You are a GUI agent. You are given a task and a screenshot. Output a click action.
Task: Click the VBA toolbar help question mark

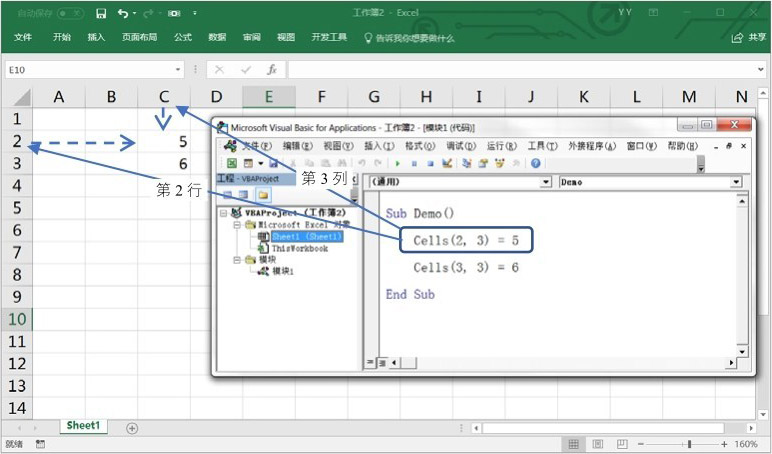pyautogui.click(x=536, y=163)
